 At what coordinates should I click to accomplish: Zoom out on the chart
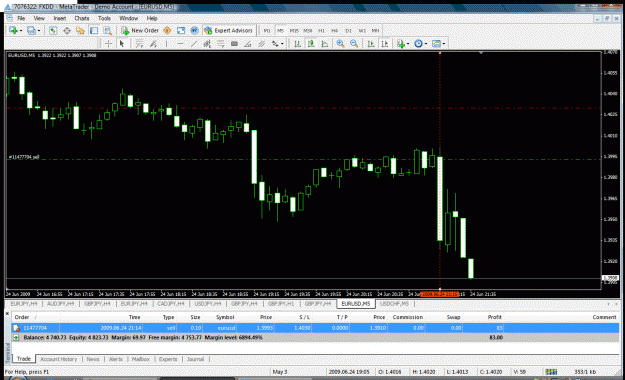[354, 44]
